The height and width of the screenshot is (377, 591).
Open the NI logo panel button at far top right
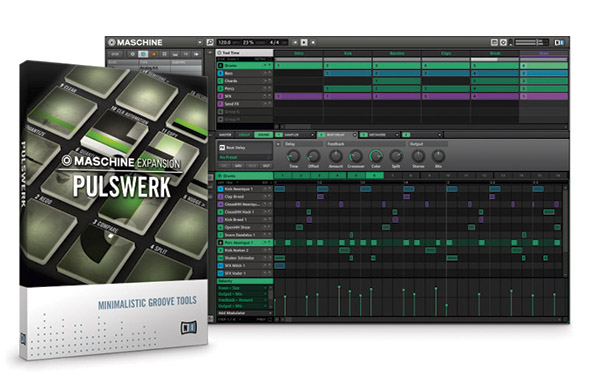(559, 43)
